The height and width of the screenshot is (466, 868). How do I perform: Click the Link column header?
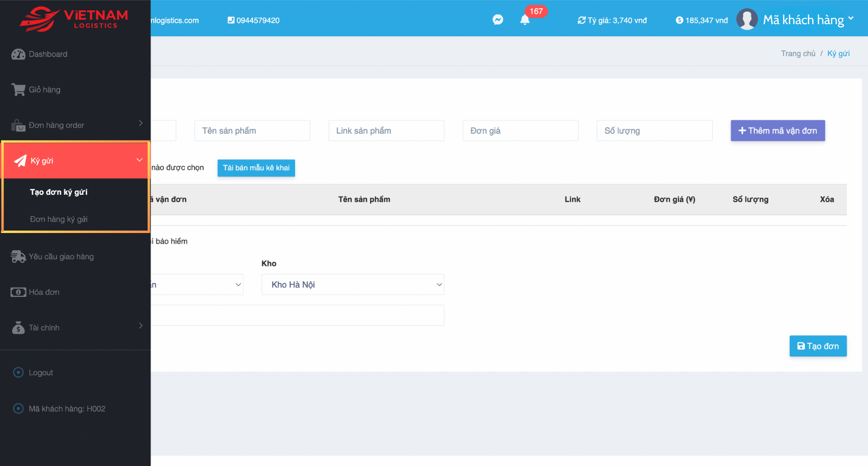point(573,199)
